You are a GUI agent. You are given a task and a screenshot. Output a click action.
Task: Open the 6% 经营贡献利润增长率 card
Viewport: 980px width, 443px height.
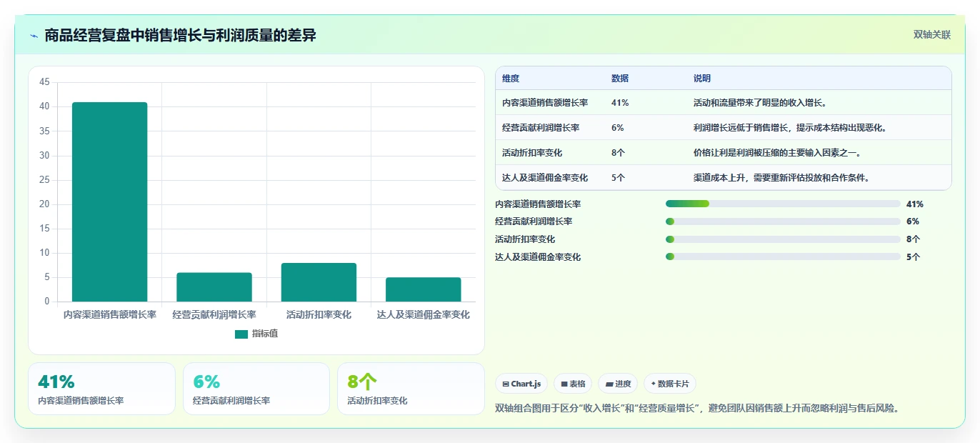(256, 389)
